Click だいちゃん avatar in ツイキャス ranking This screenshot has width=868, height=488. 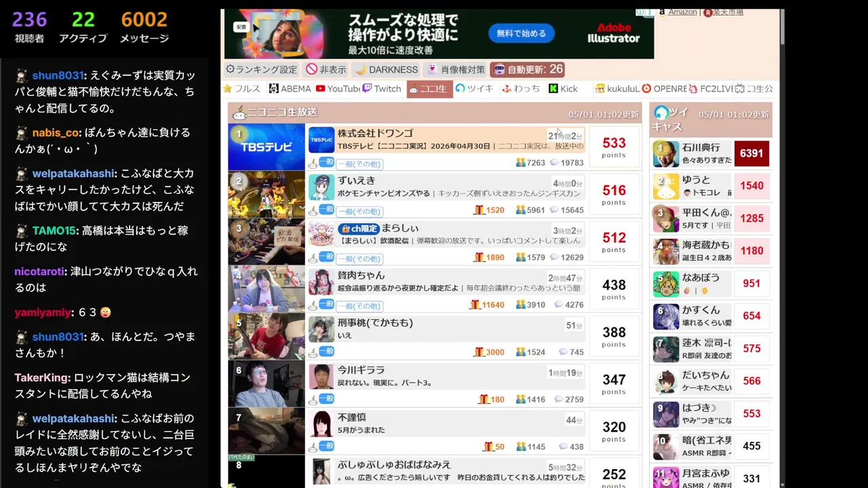pos(666,382)
